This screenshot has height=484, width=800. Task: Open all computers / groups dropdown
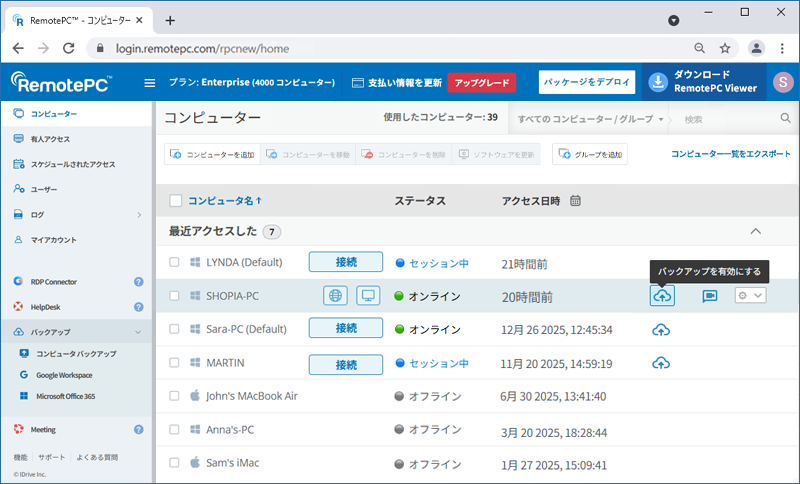pyautogui.click(x=590, y=119)
